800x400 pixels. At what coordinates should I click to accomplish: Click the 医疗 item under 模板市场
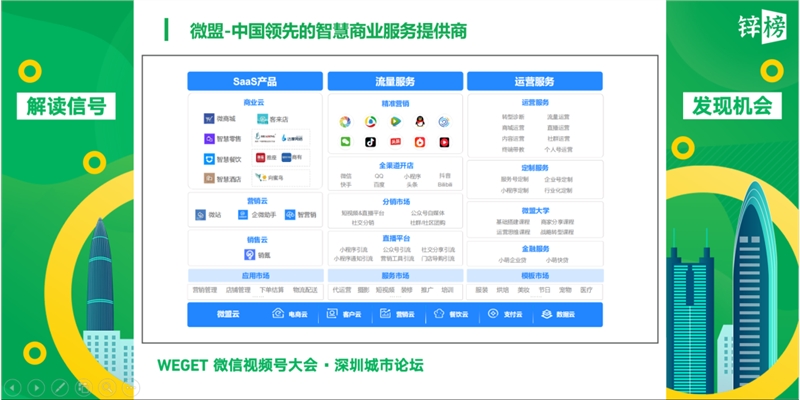586,290
